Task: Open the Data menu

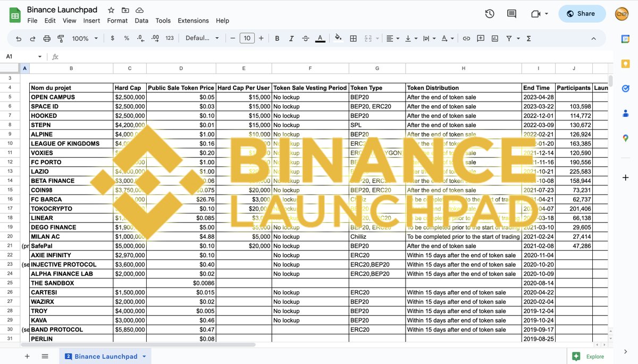Action: tap(141, 21)
